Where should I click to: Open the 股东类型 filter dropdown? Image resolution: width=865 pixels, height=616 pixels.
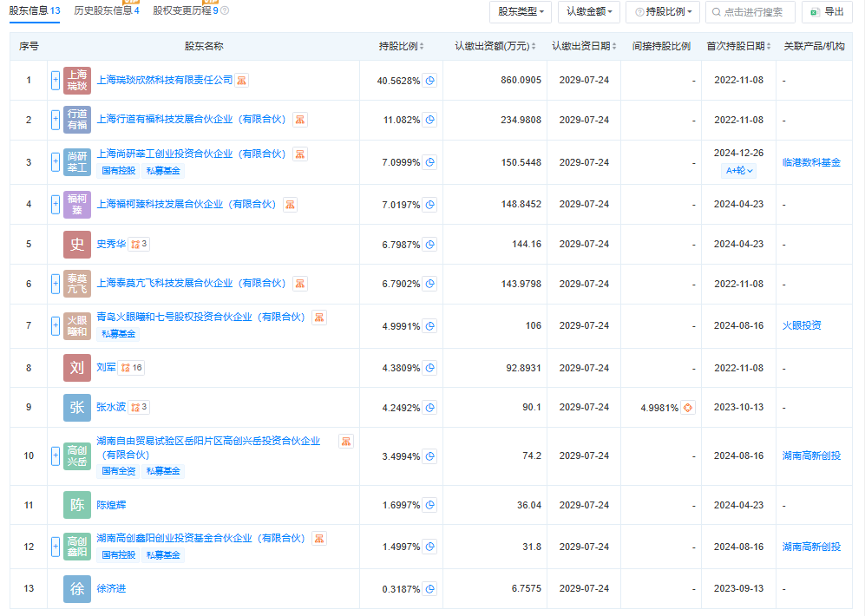[521, 12]
